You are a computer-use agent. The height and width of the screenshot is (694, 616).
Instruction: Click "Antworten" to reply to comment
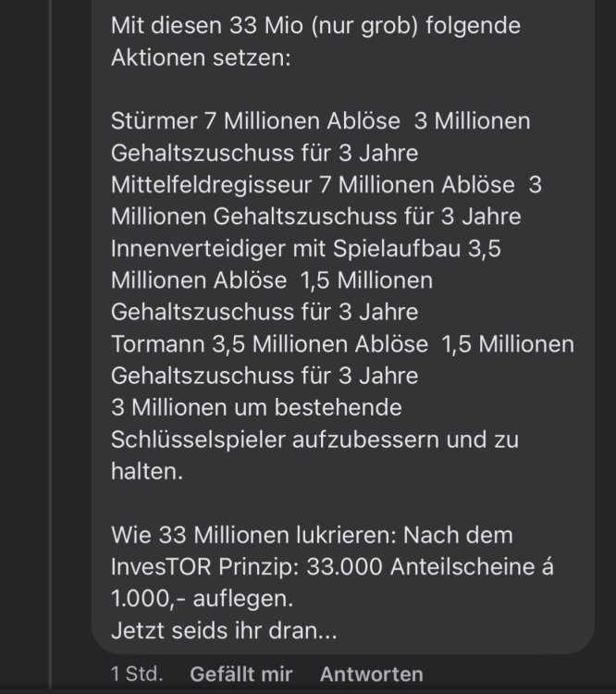point(371,675)
